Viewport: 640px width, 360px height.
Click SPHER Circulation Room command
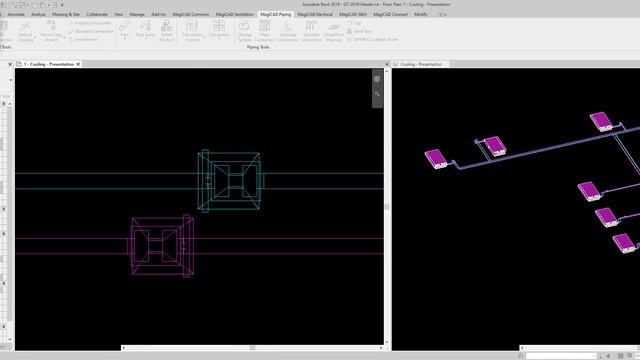click(372, 40)
